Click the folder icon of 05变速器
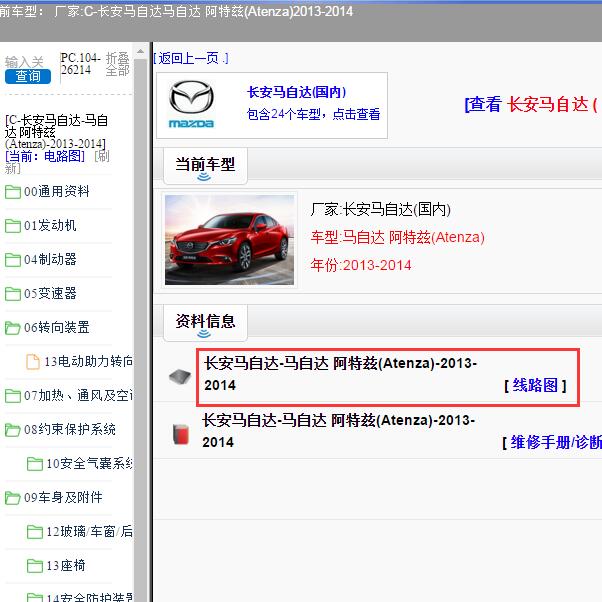Viewport: 602px width, 602px height. click(x=13, y=294)
